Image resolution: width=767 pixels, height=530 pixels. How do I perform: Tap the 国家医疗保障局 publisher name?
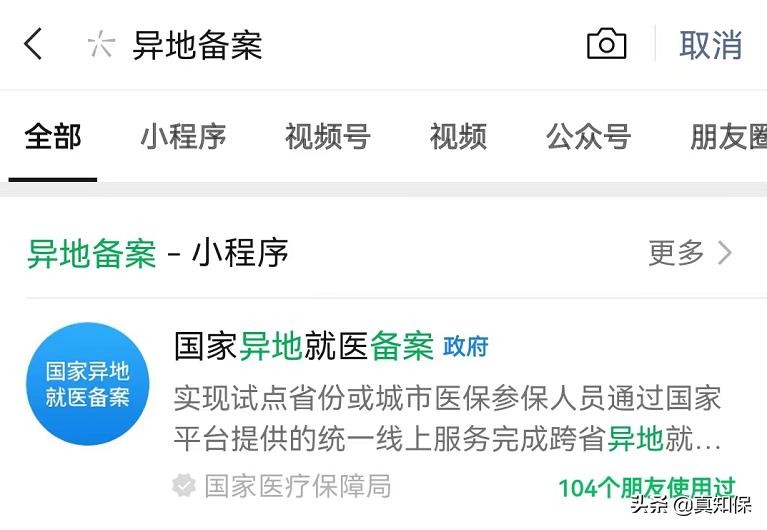[x=297, y=486]
